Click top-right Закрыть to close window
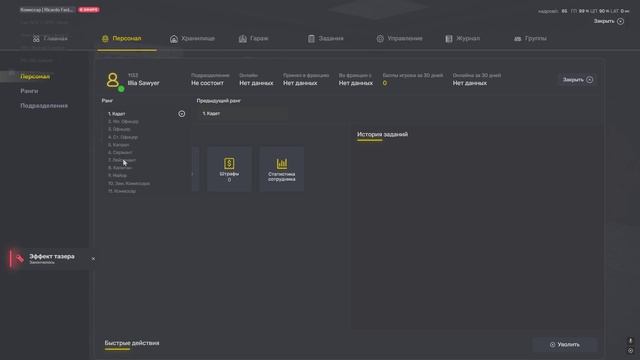The width and height of the screenshot is (640, 360). (x=609, y=21)
